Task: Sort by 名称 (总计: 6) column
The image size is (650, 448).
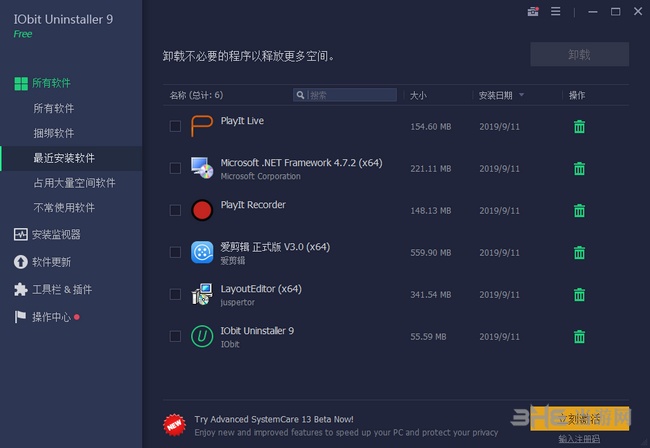Action: pyautogui.click(x=196, y=95)
